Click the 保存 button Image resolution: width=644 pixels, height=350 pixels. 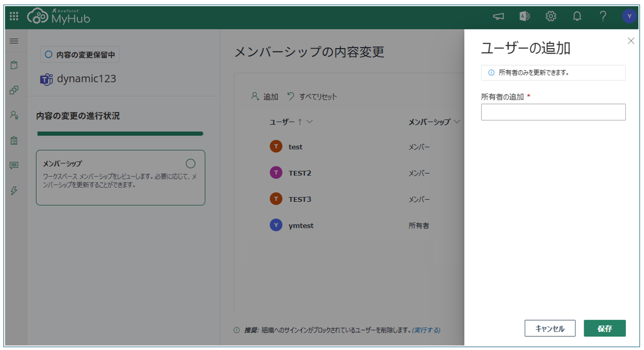point(604,328)
